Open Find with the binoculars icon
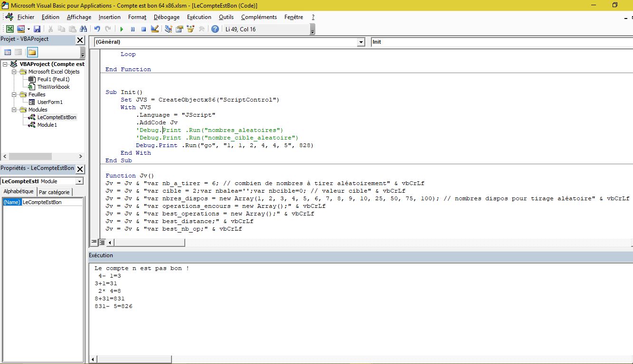633x364 pixels. click(x=83, y=29)
